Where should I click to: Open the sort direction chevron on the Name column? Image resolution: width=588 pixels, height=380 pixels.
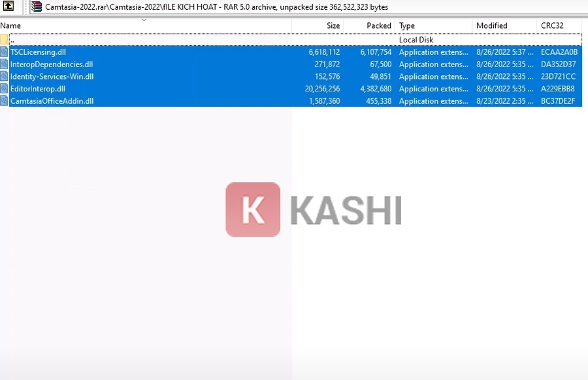[145, 20]
